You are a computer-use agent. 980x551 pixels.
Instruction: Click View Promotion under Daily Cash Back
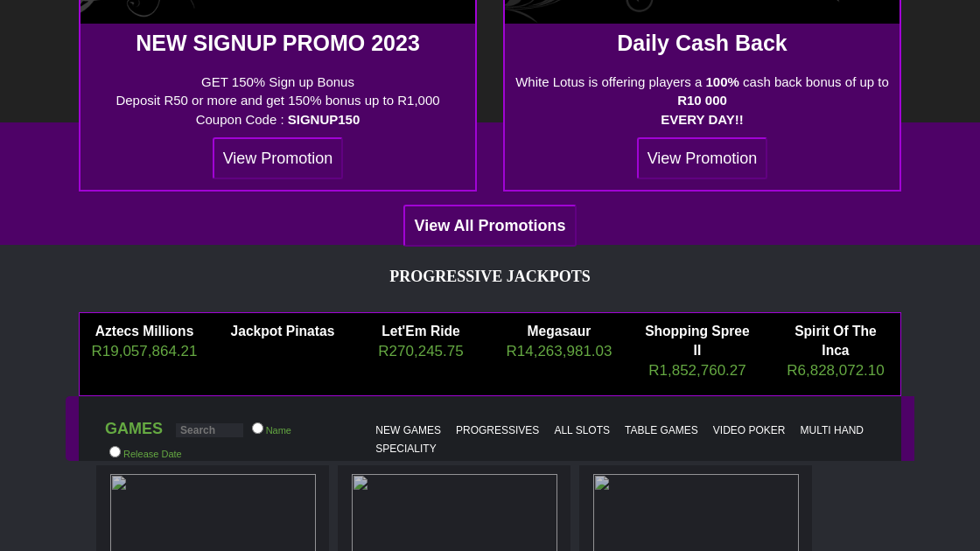pyautogui.click(x=702, y=158)
